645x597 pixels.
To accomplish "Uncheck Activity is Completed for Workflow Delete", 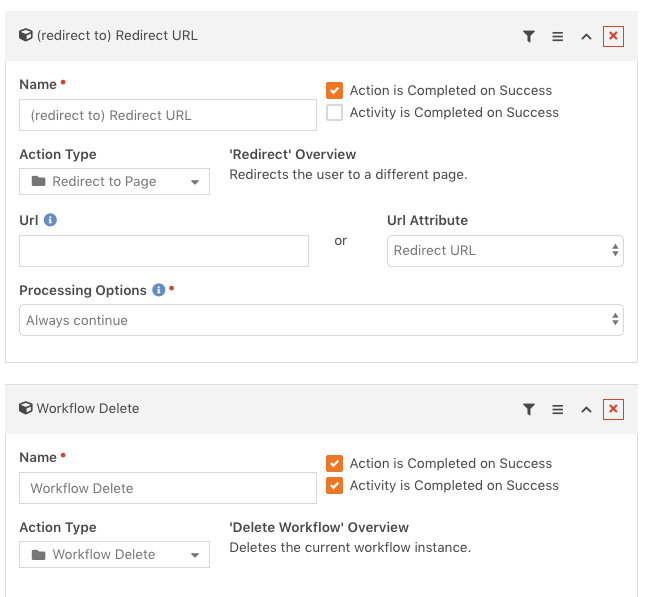I will (334, 485).
